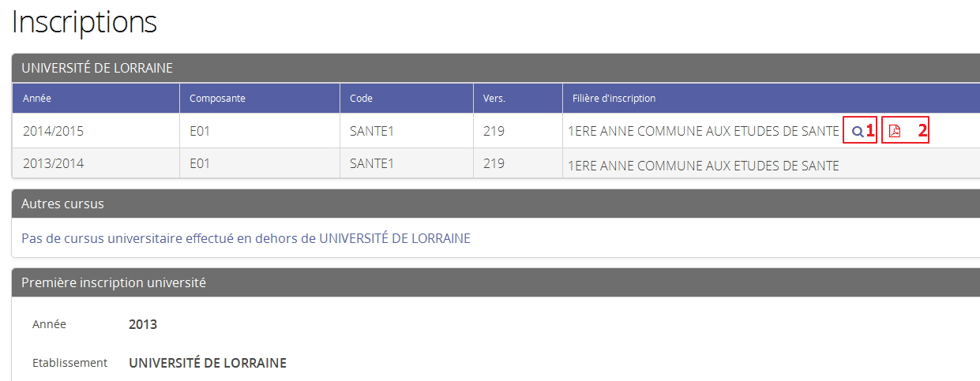Click the Pas de cursus universitaire message
This screenshot has height=381, width=980.
[x=246, y=238]
